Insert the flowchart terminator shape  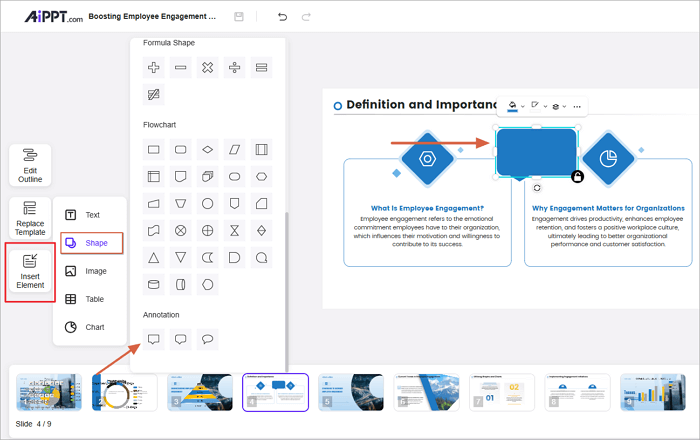(x=234, y=177)
